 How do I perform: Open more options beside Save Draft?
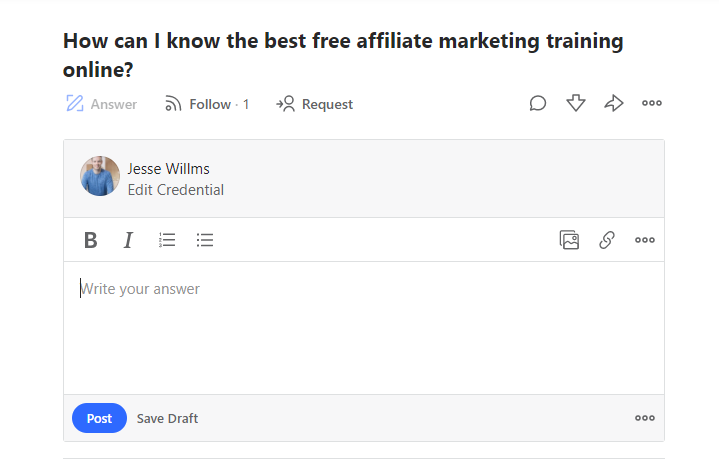[x=645, y=418]
